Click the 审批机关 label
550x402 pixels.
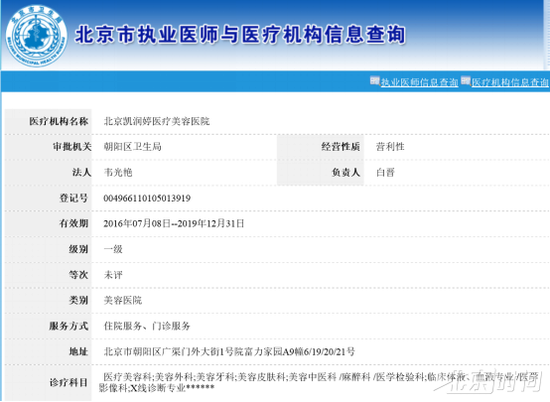point(72,147)
